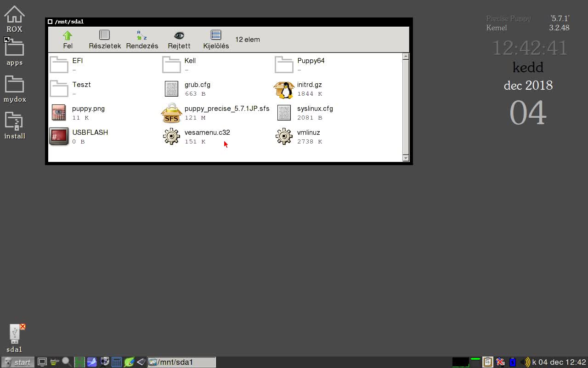
Task: Open clipboard manager tray icon
Action: point(488,362)
